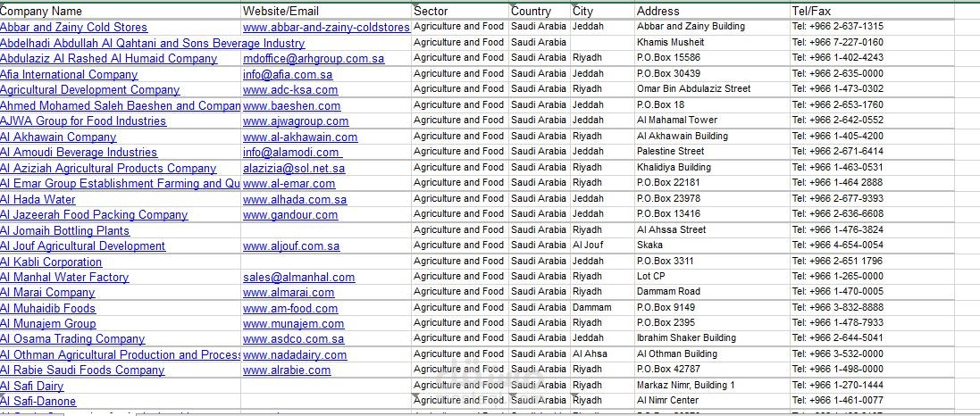The image size is (980, 416).
Task: Open Agricultural Development Company link
Action: coord(90,90)
